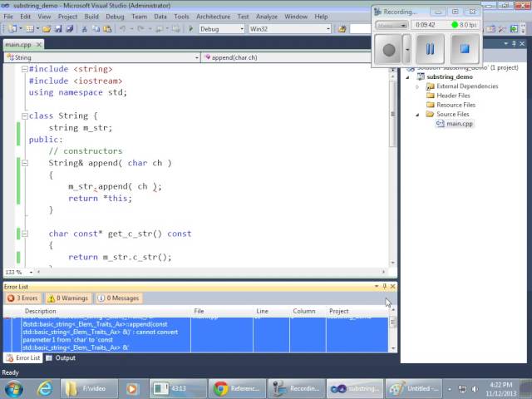Screen dimensions: 532x399
Task: Open Internet Explorer from taskbar
Action: (x=45, y=389)
